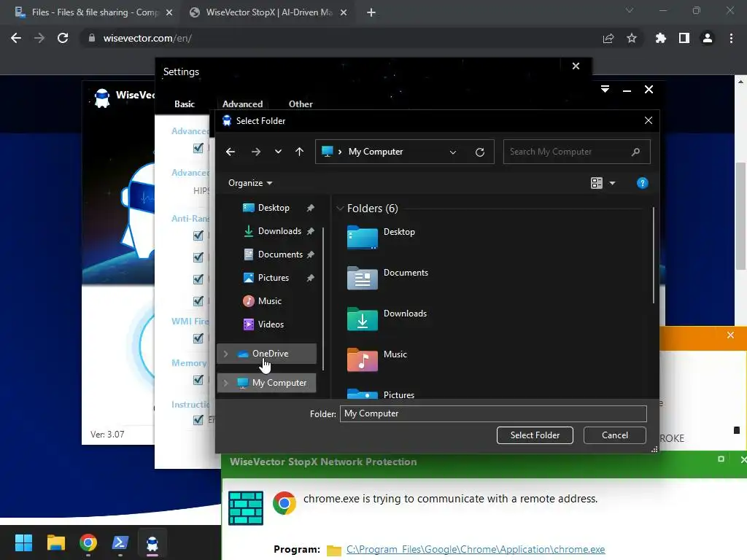Open File Explorer from taskbar

(x=55, y=542)
